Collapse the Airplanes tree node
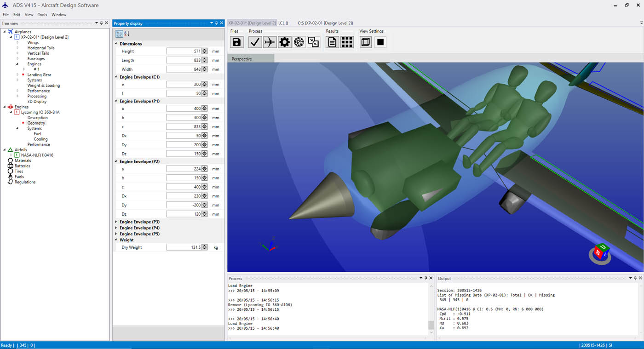Image resolution: width=644 pixels, height=349 pixels. [4, 32]
